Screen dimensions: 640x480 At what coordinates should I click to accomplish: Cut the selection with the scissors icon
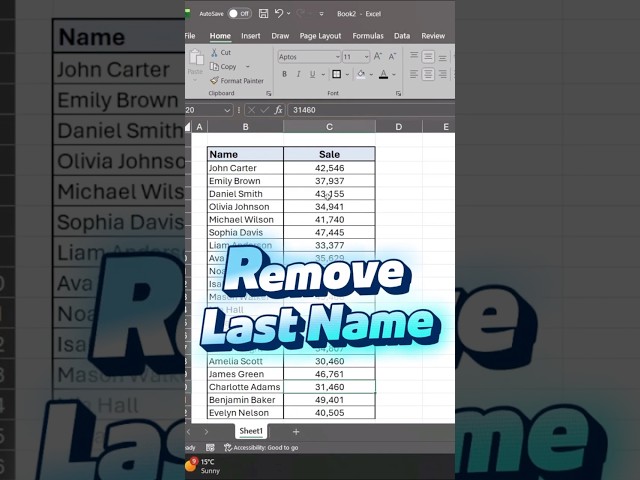click(x=214, y=52)
